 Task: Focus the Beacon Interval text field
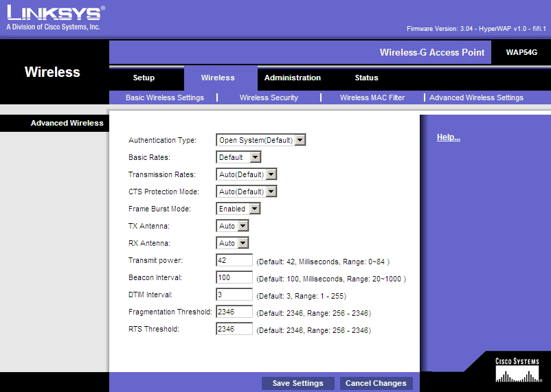point(234,278)
